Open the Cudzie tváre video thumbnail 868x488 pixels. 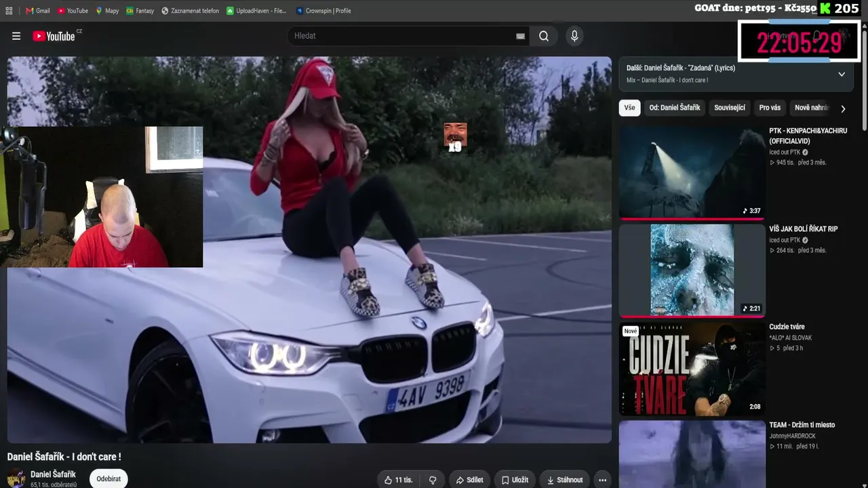click(x=692, y=368)
